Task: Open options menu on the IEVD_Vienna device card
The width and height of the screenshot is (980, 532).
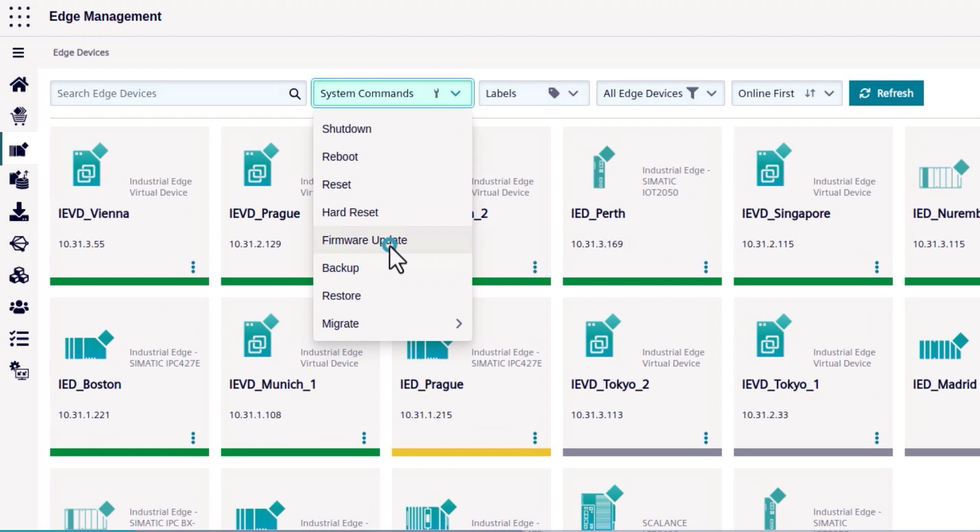Action: 193,267
